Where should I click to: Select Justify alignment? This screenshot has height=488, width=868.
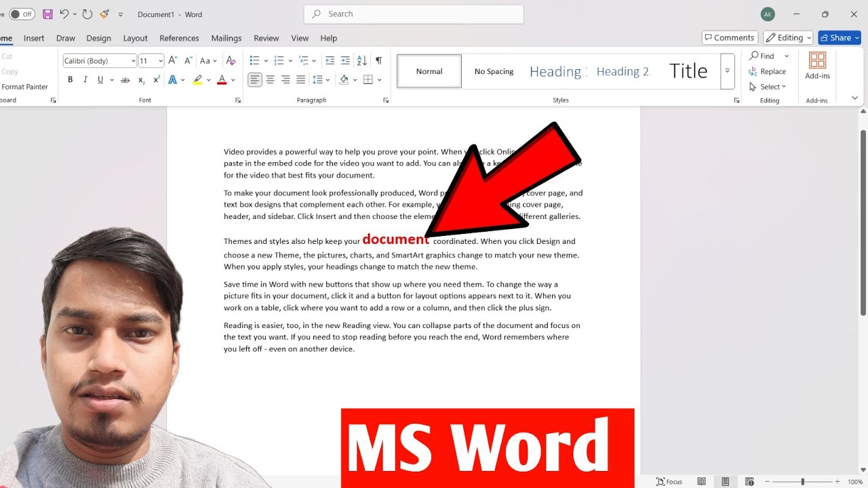click(x=301, y=80)
